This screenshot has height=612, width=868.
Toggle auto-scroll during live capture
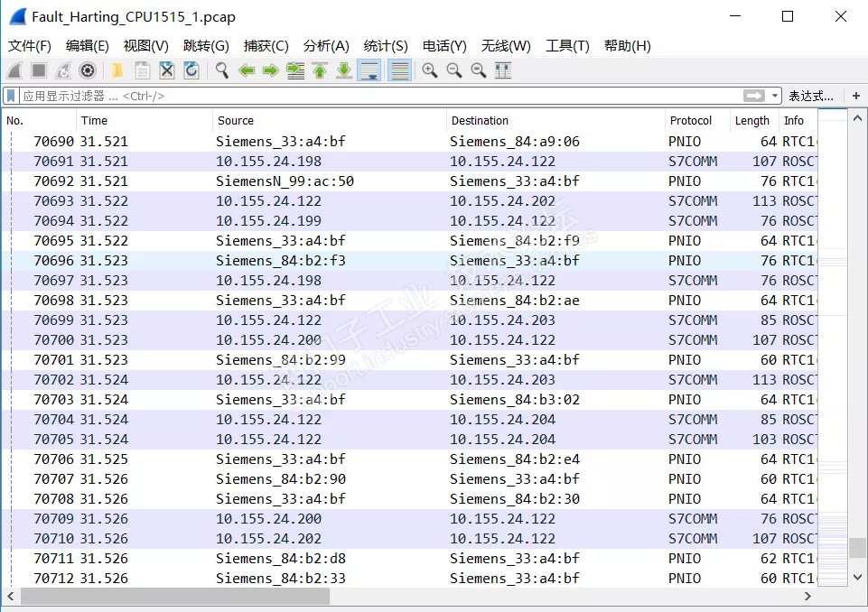coord(369,70)
